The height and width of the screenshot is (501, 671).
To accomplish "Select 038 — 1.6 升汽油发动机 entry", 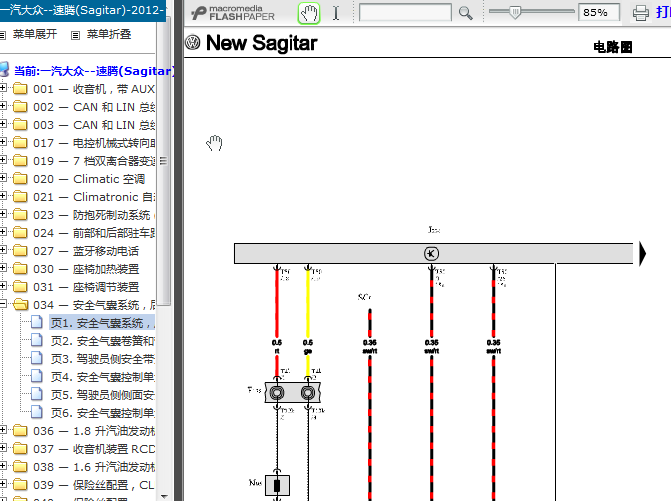I will coord(94,466).
